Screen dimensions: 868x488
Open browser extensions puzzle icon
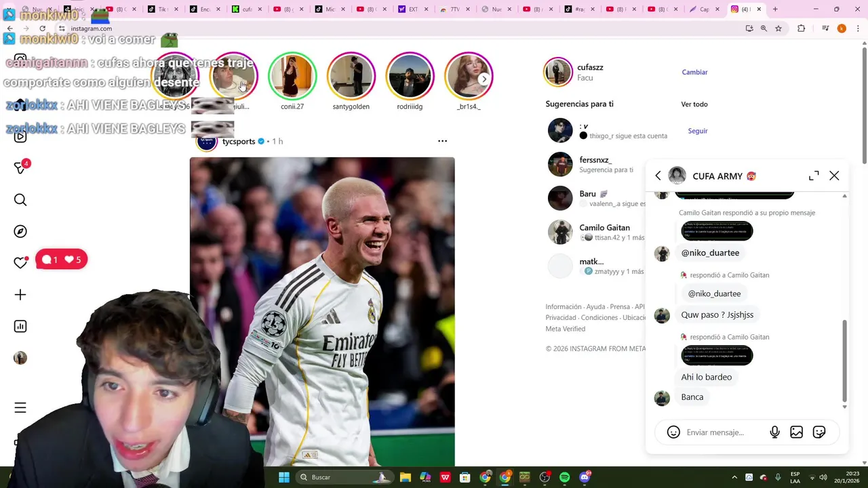[x=801, y=28]
